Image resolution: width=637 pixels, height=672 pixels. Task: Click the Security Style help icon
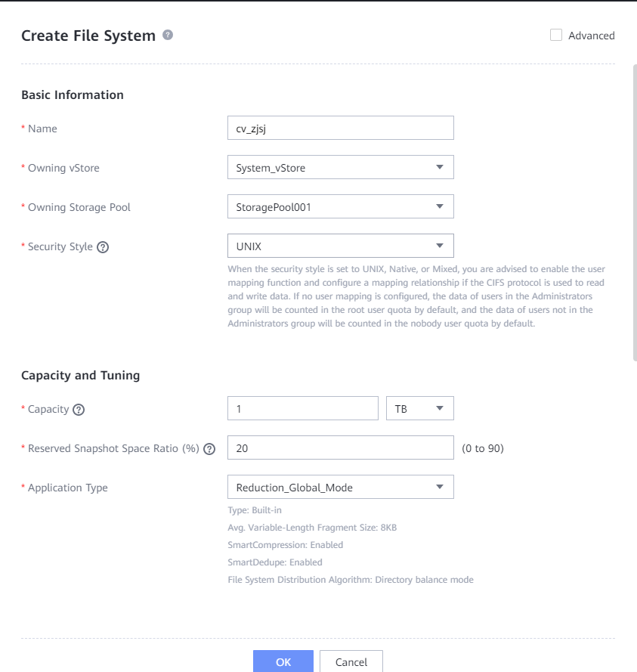[104, 247]
